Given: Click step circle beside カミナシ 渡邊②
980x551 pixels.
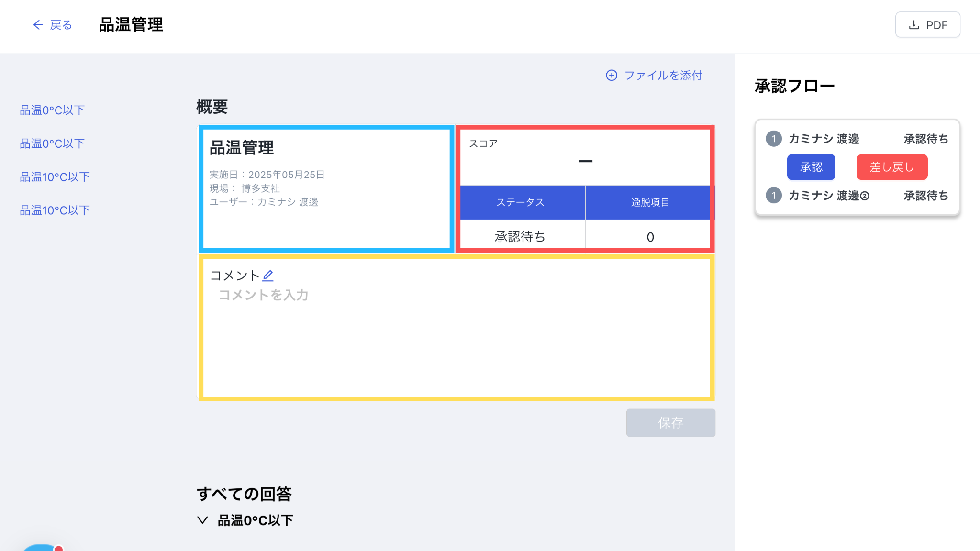Looking at the screenshot, I should [x=773, y=196].
